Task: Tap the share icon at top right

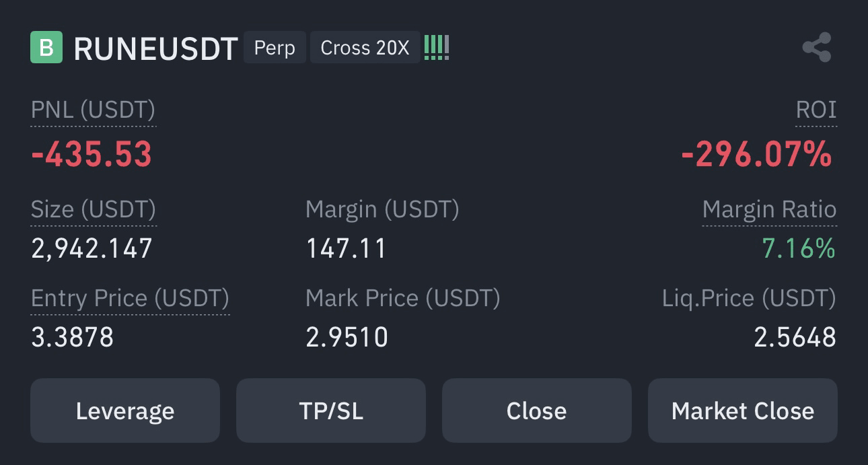Action: coord(817,48)
